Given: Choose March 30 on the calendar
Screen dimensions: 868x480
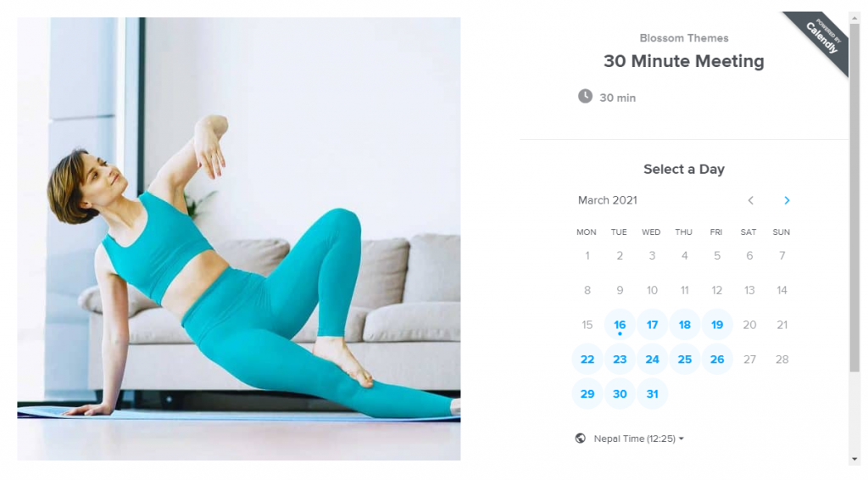Looking at the screenshot, I should (620, 393).
